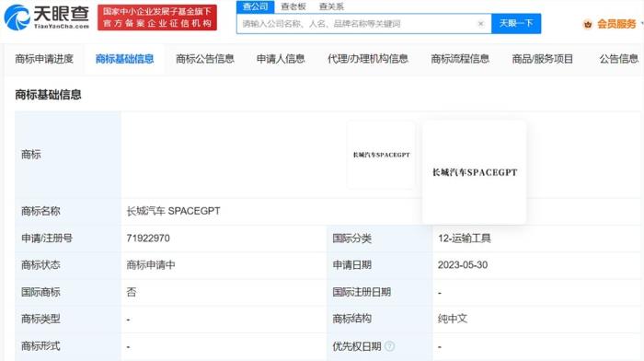Select the 纯中文 structure value

click(x=453, y=319)
